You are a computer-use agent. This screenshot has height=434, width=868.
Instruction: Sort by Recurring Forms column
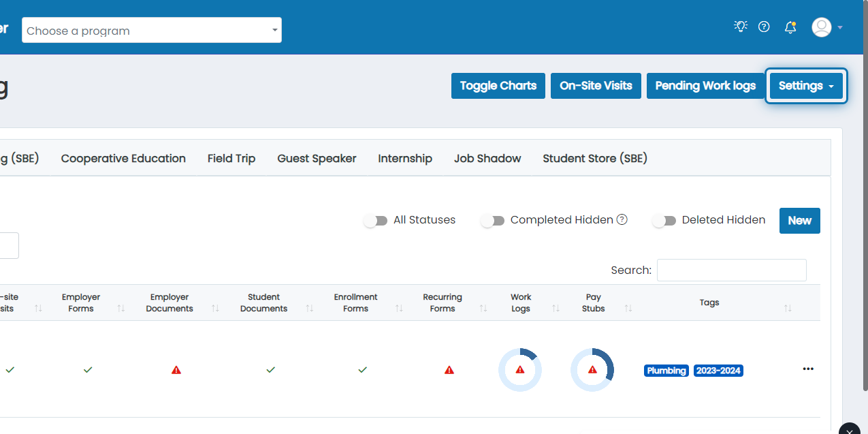483,309
